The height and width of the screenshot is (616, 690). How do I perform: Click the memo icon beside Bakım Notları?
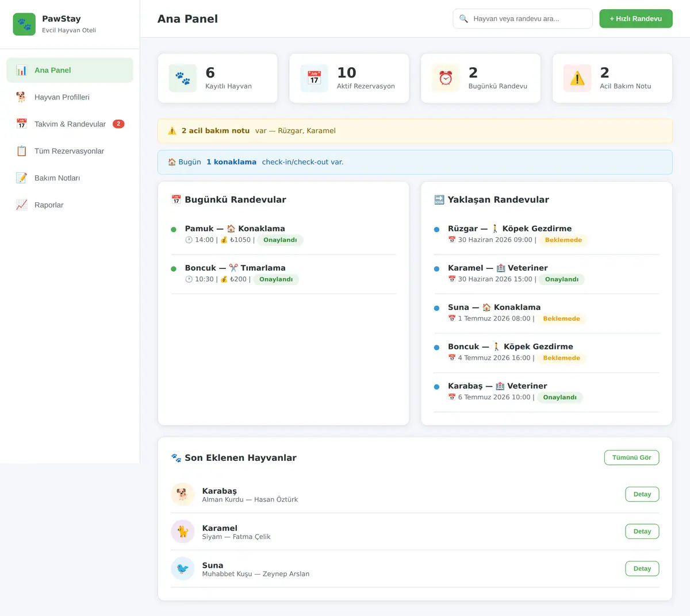[22, 178]
